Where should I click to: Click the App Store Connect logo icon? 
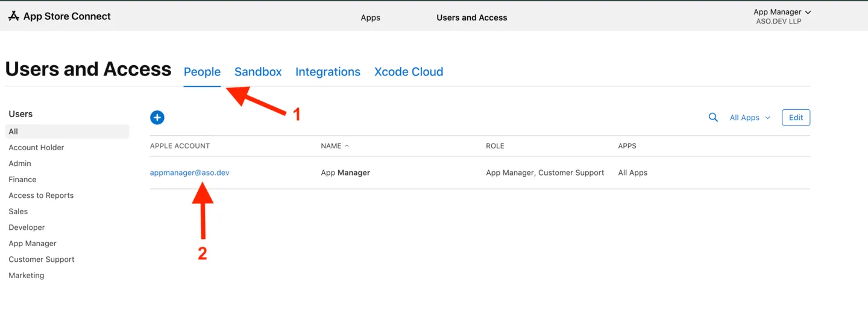click(14, 16)
